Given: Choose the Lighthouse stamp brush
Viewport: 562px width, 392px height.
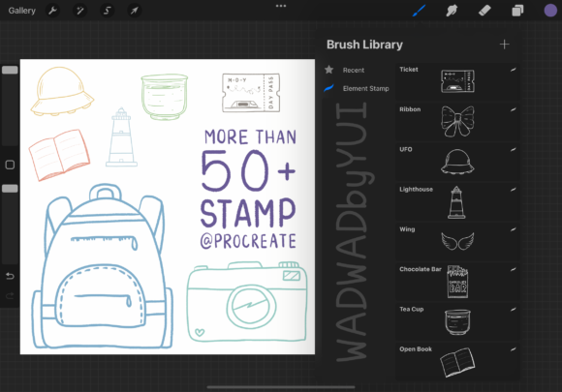Looking at the screenshot, I should click(x=457, y=201).
